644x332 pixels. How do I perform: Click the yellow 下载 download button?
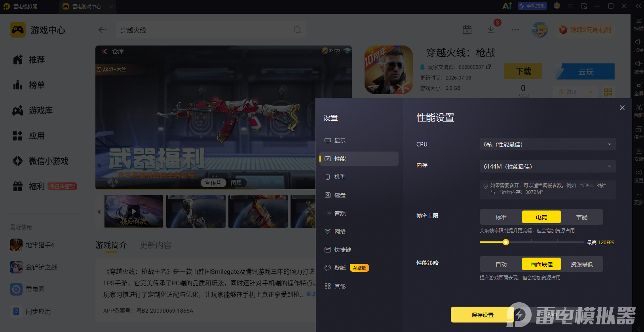(x=523, y=71)
